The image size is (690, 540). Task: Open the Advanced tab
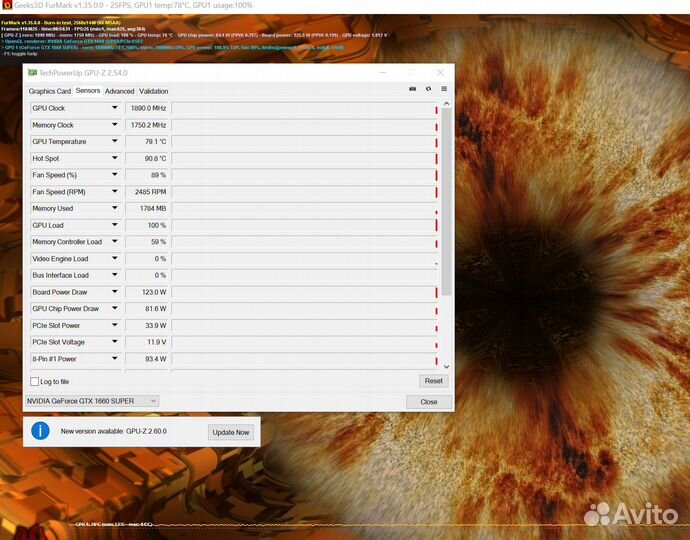[x=119, y=91]
